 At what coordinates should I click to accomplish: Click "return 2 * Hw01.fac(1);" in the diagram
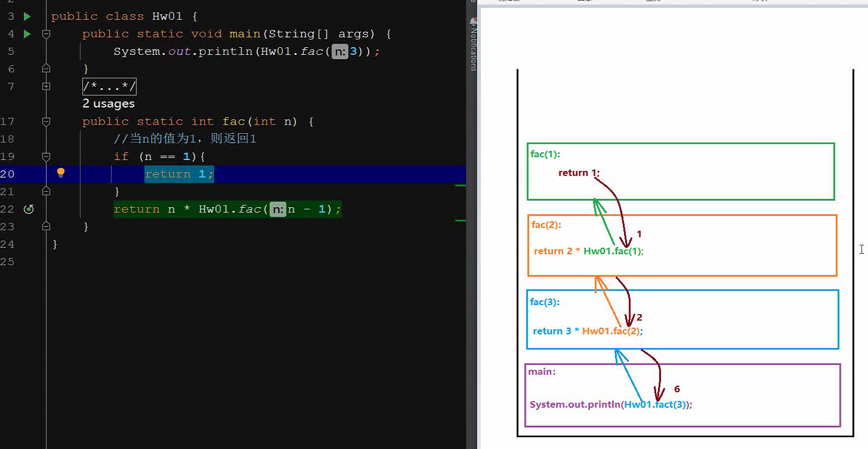(589, 251)
